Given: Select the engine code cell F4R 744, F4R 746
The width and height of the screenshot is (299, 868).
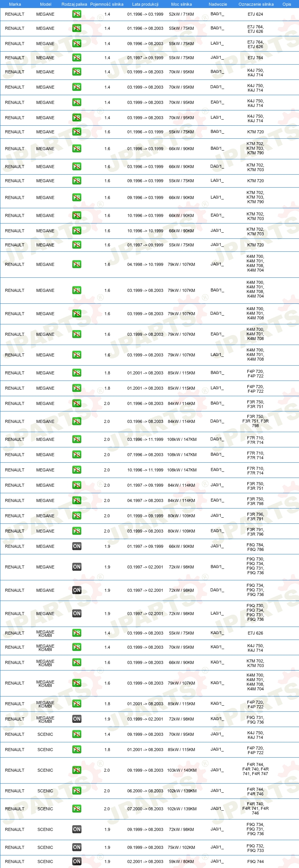Looking at the screenshot, I should pos(255,791).
